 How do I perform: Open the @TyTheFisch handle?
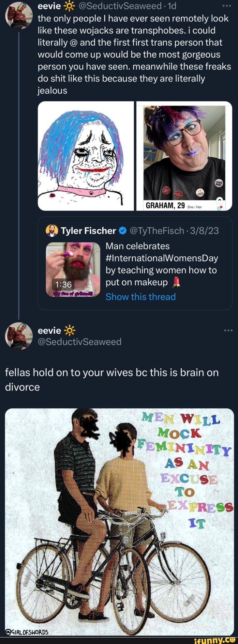pos(157,231)
